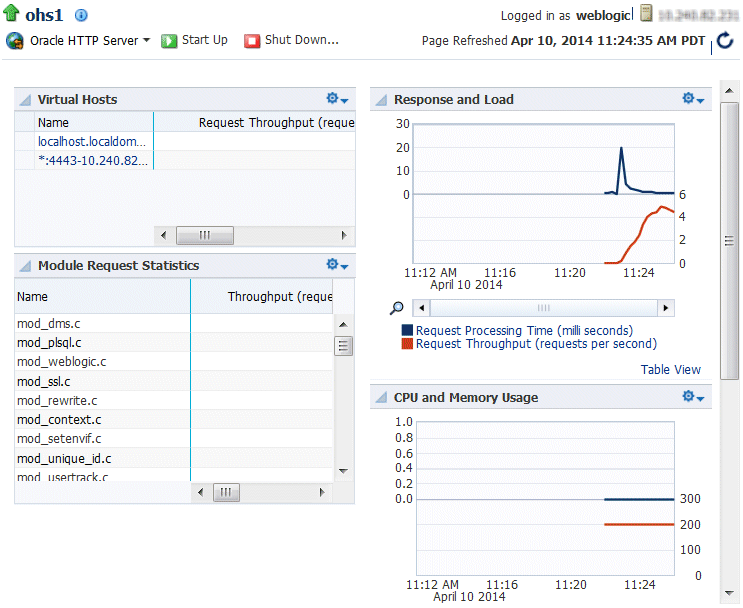Click the green up-arrow status icon beside ohs1
743x608 pixels.
pyautogui.click(x=11, y=13)
